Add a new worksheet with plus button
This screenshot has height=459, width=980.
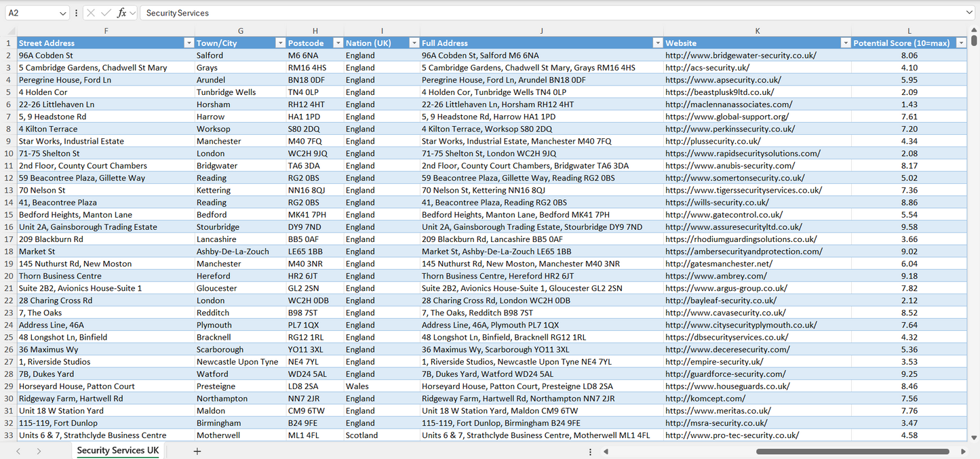click(x=197, y=451)
